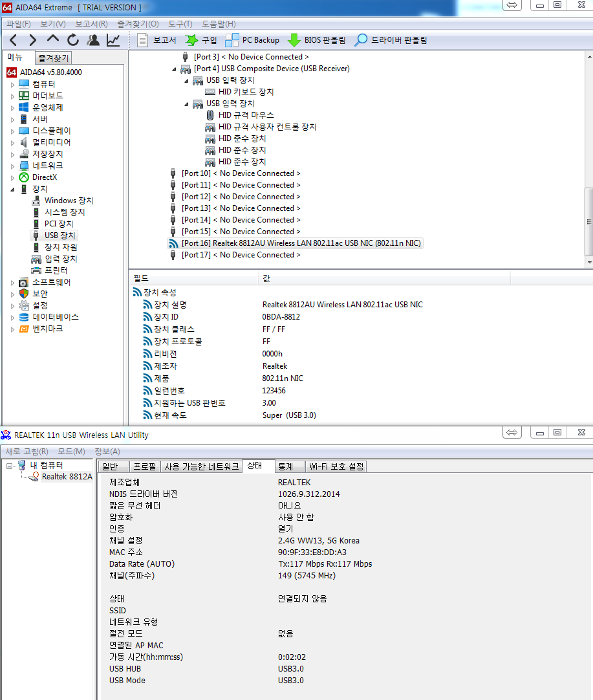Select 벤치마크 in the sidebar tree

(48, 329)
